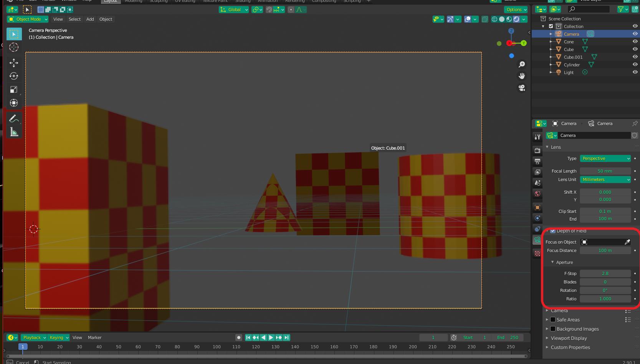Image resolution: width=640 pixels, height=364 pixels.
Task: Pin the properties editor context
Action: [x=635, y=124]
